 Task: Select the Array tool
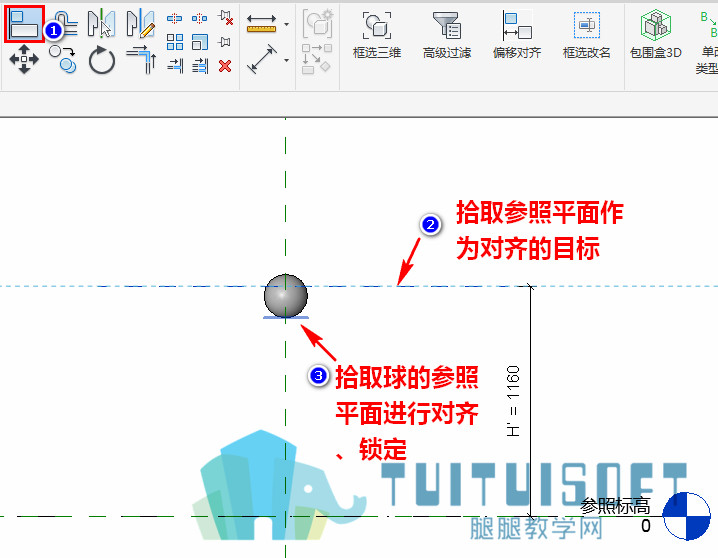[174, 42]
